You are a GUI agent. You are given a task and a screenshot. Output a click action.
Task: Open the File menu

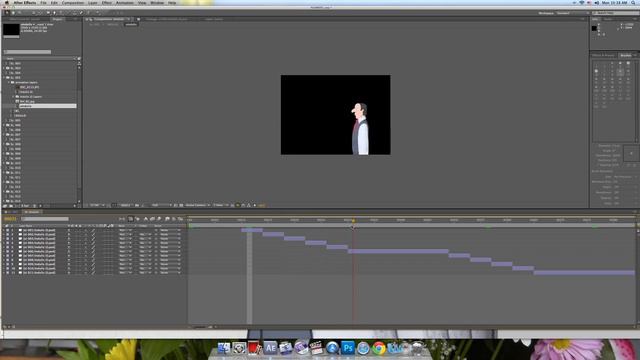pyautogui.click(x=43, y=2)
